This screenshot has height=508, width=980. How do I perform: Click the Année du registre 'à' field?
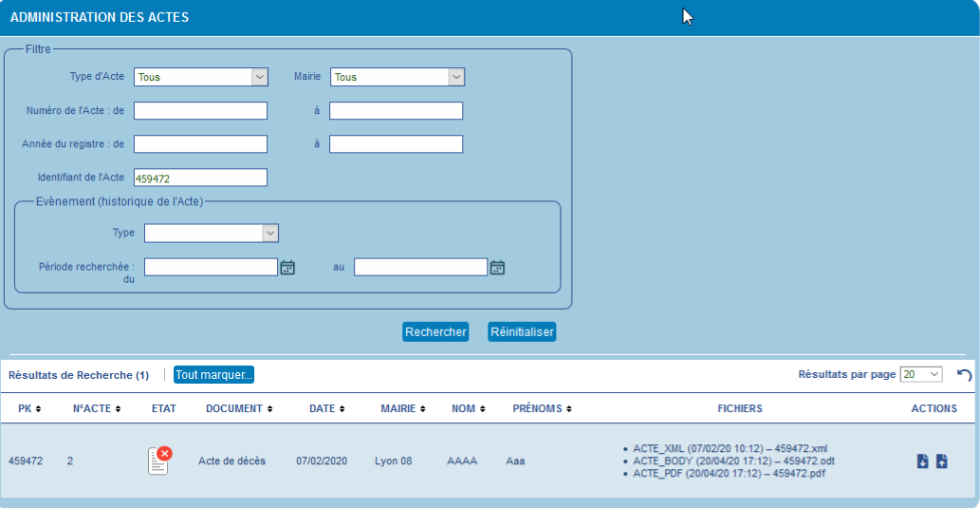[x=396, y=144]
